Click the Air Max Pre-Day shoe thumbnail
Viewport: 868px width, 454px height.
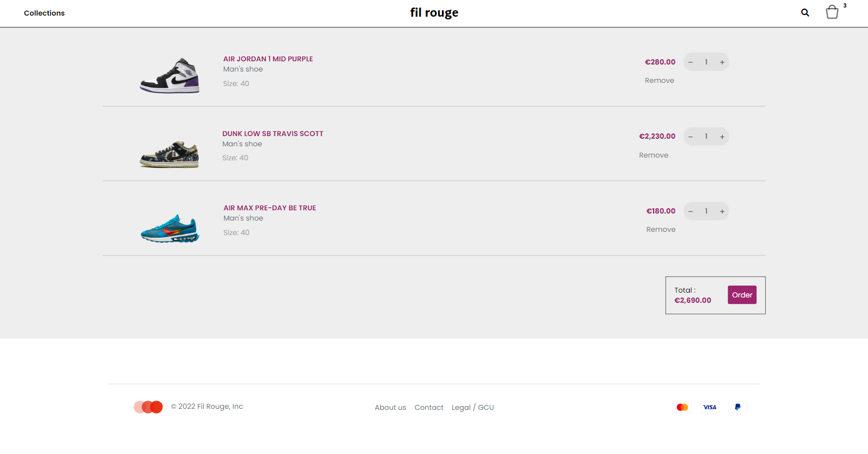(170, 229)
